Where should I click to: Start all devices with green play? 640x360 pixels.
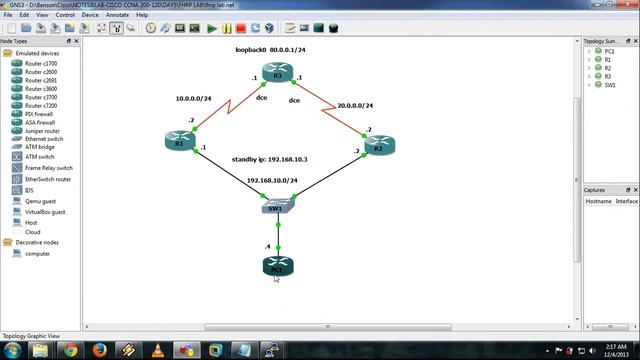[x=211, y=28]
